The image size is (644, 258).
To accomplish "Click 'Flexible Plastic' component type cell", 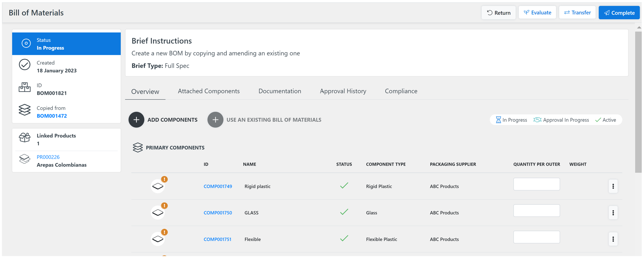I will [x=381, y=239].
